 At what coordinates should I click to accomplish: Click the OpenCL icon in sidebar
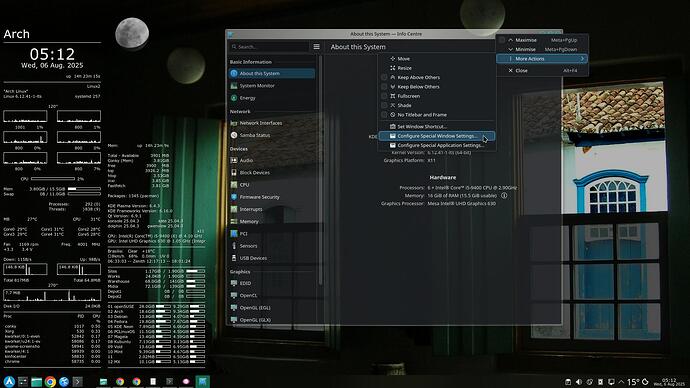(x=234, y=296)
